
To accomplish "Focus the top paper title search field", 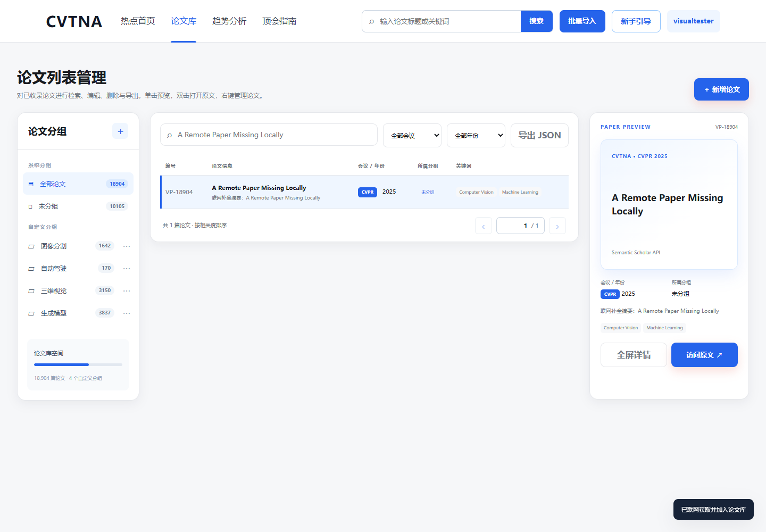I will pos(442,21).
